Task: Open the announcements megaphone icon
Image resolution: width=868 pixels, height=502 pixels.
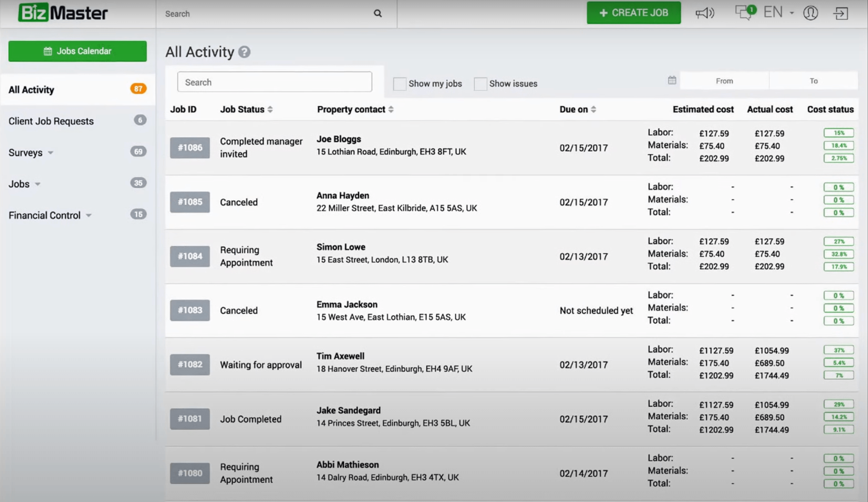Action: click(705, 13)
